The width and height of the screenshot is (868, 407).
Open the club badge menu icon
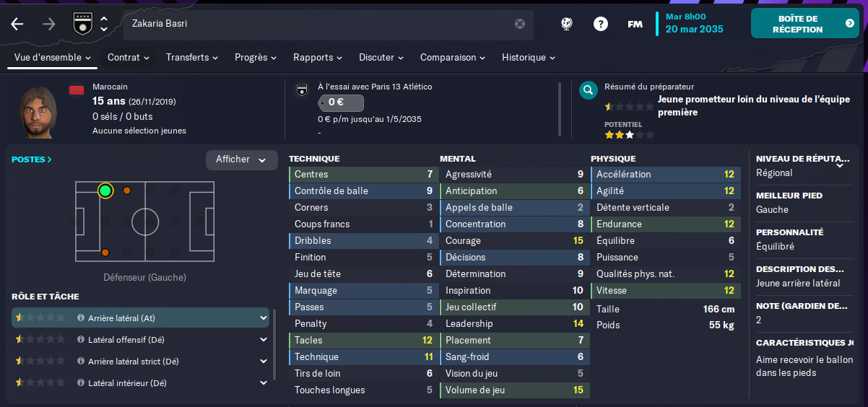82,24
